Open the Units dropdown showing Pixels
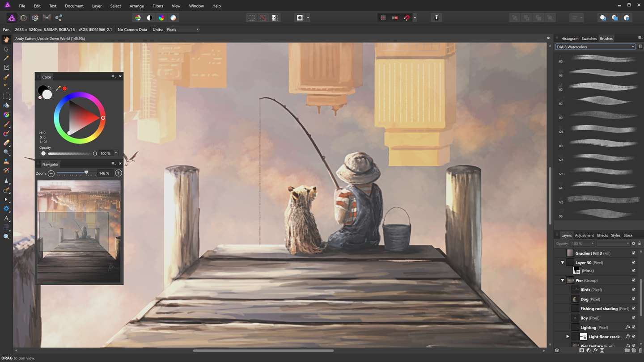644x362 pixels. coord(182,29)
